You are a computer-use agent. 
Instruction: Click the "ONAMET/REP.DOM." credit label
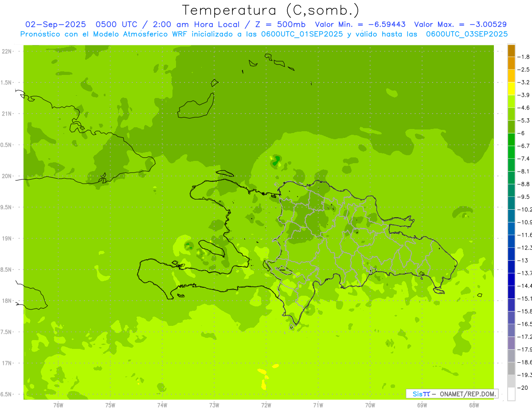click(x=468, y=394)
